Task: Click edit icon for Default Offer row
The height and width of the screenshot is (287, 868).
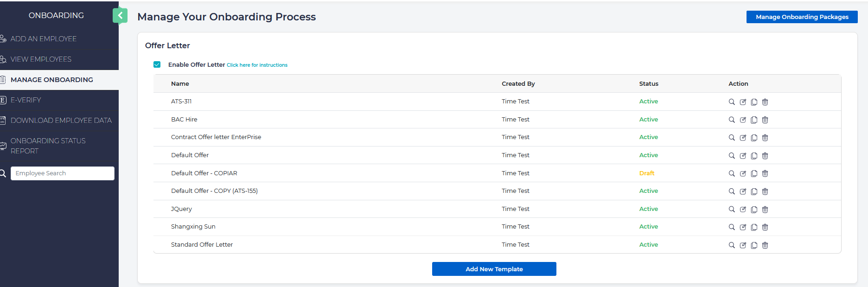Action: coord(743,156)
